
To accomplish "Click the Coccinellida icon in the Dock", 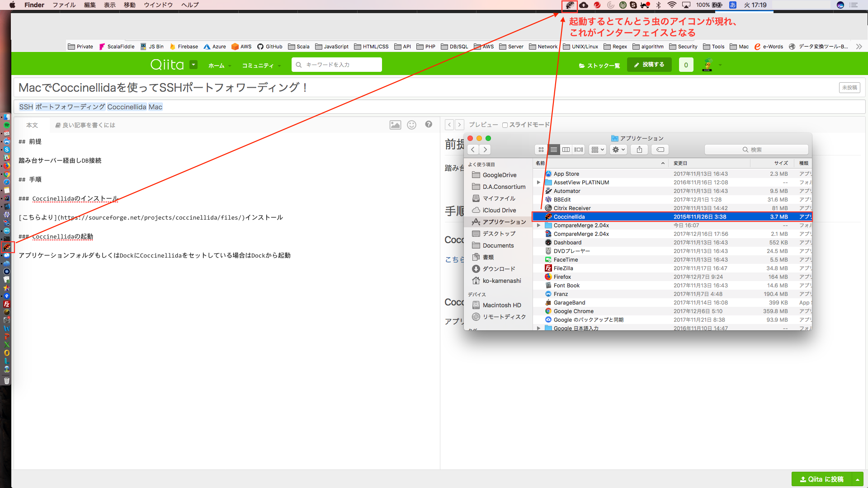I will coord(7,247).
